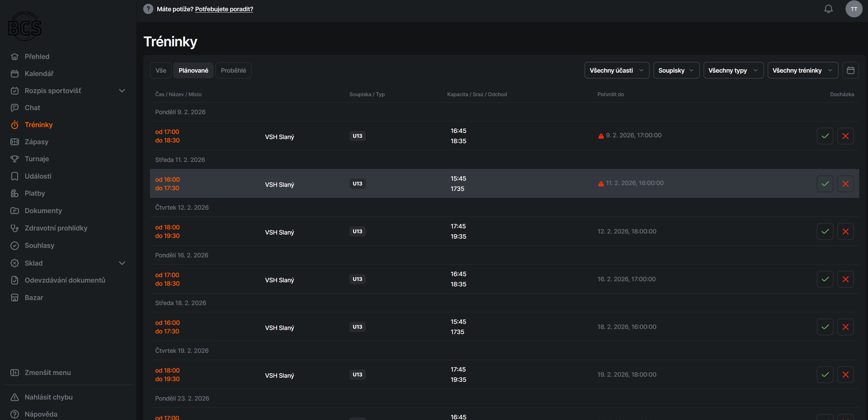Click the TT user avatar

(854, 9)
